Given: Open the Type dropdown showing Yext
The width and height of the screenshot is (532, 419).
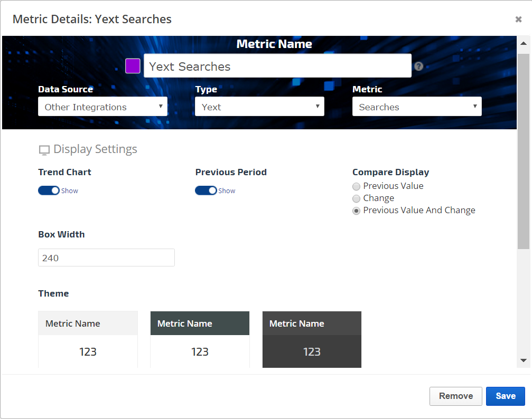Looking at the screenshot, I should click(x=259, y=107).
